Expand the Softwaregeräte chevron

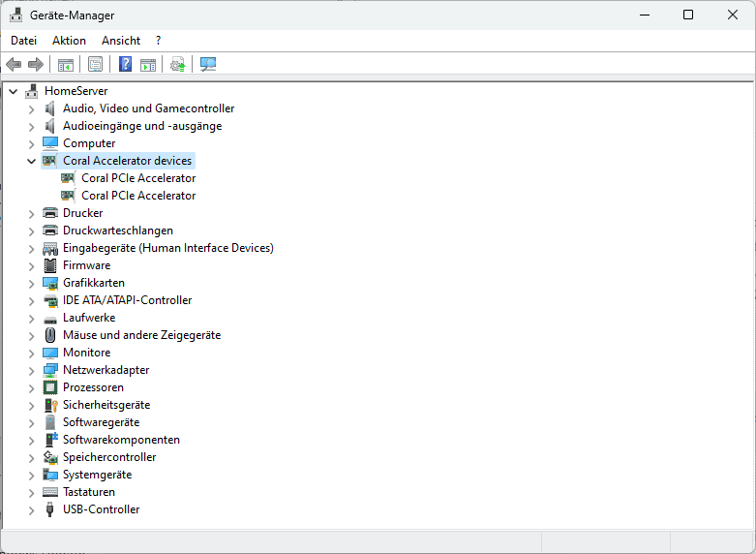[32, 422]
